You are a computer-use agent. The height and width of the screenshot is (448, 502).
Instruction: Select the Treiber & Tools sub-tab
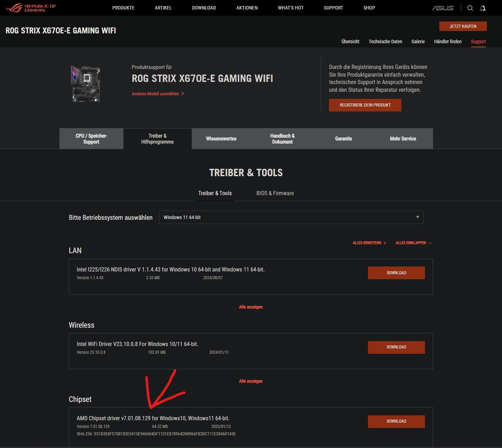[215, 193]
